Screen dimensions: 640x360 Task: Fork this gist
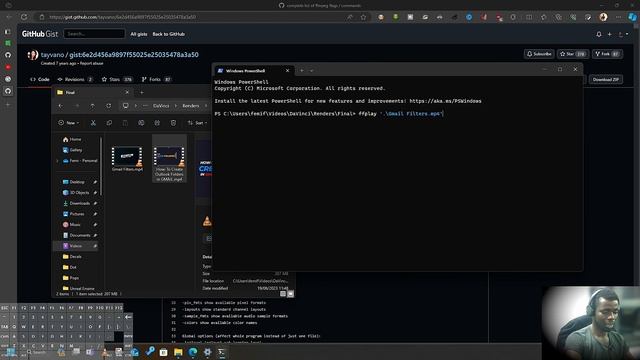[x=607, y=54]
